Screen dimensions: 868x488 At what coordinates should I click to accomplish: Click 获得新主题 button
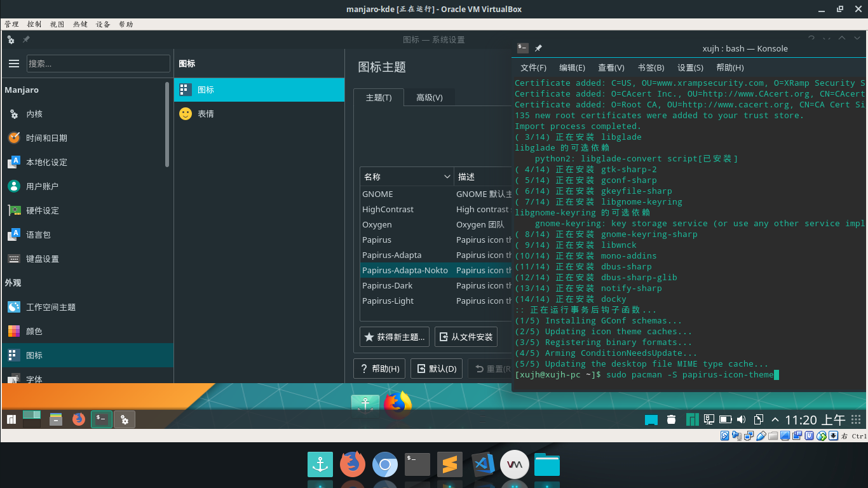pyautogui.click(x=395, y=337)
